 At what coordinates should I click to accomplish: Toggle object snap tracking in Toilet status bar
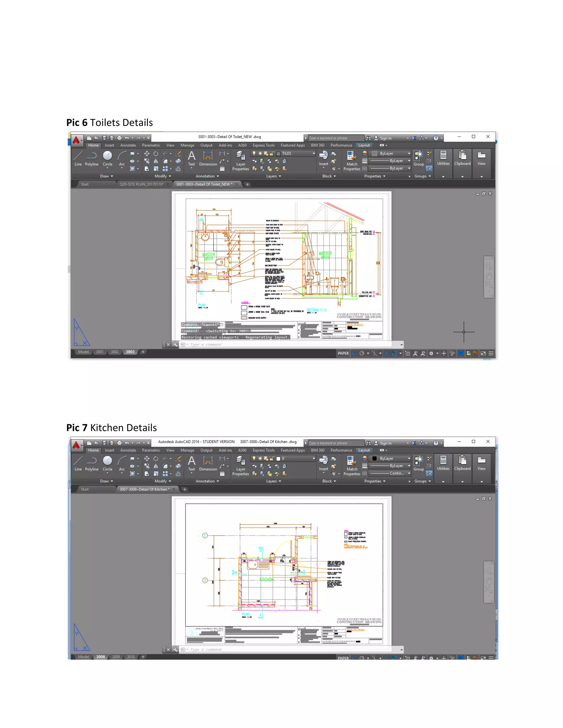(387, 353)
